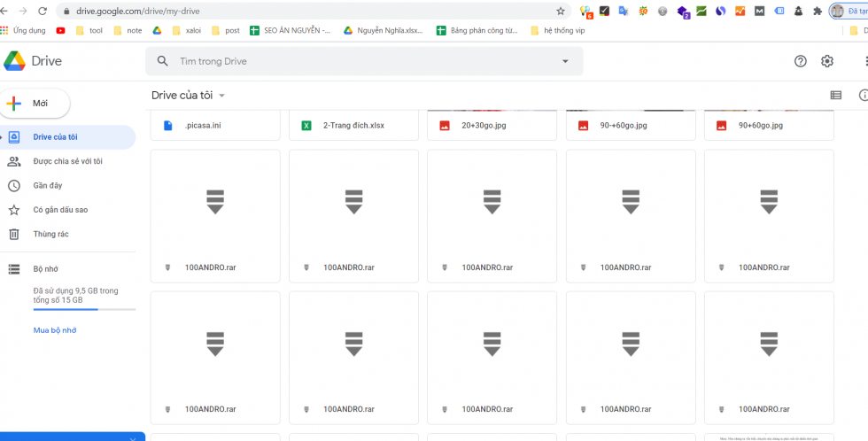Open the post bookmark folder
Screen dimensions: 868x441
tap(225, 31)
